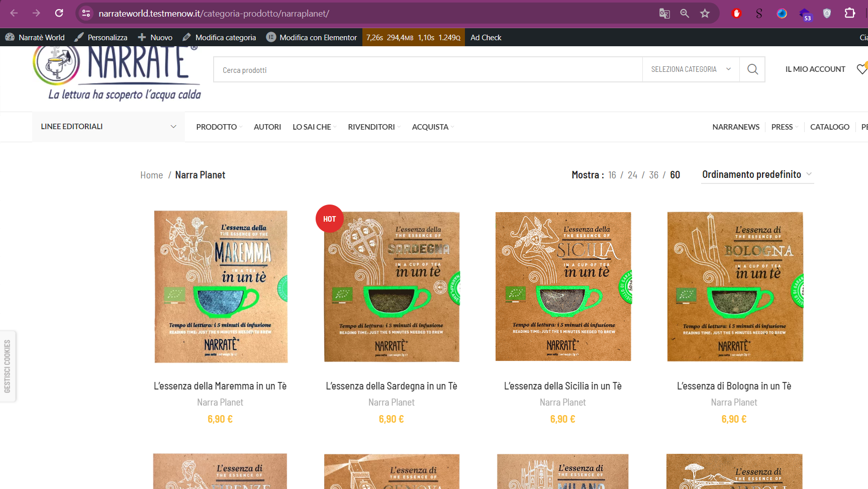Click Narra Planet category under Sicilia
This screenshot has width=868, height=489.
point(563,402)
